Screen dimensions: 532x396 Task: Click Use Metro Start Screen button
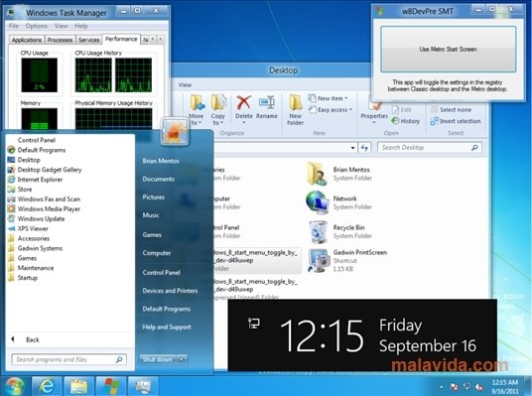[x=449, y=50]
